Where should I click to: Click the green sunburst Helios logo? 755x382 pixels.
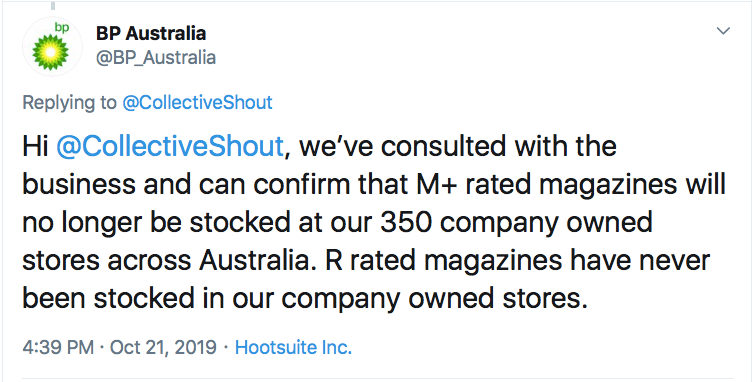pyautogui.click(x=50, y=51)
